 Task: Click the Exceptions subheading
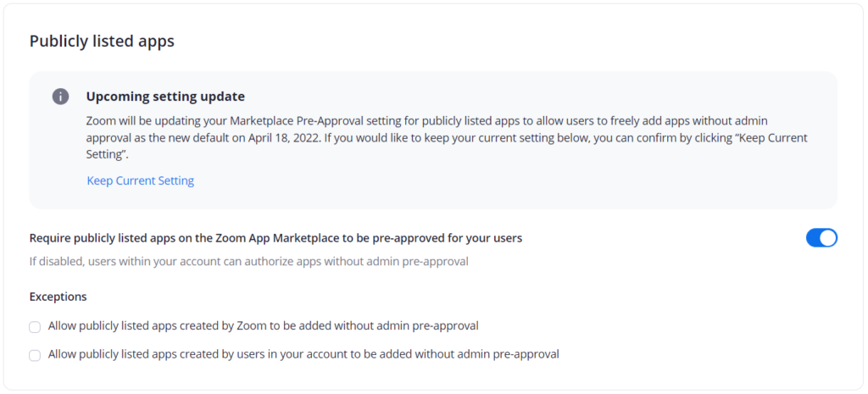tap(58, 297)
